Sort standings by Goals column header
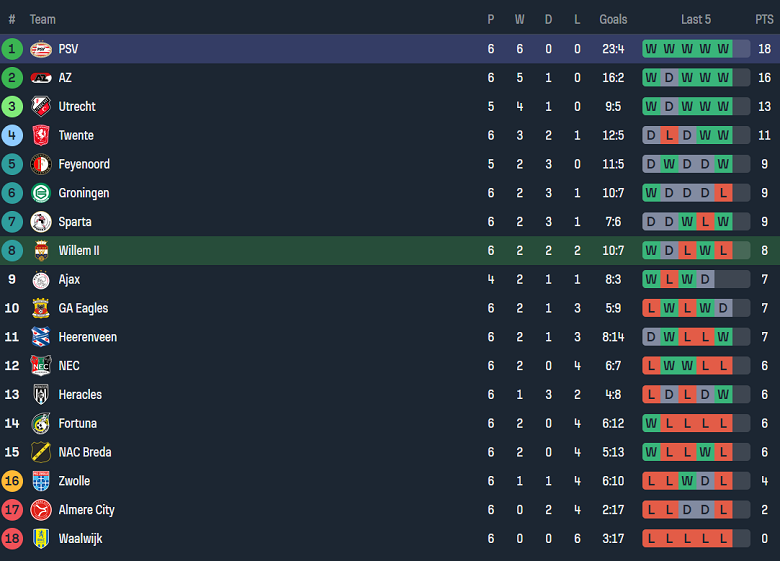 pos(613,19)
